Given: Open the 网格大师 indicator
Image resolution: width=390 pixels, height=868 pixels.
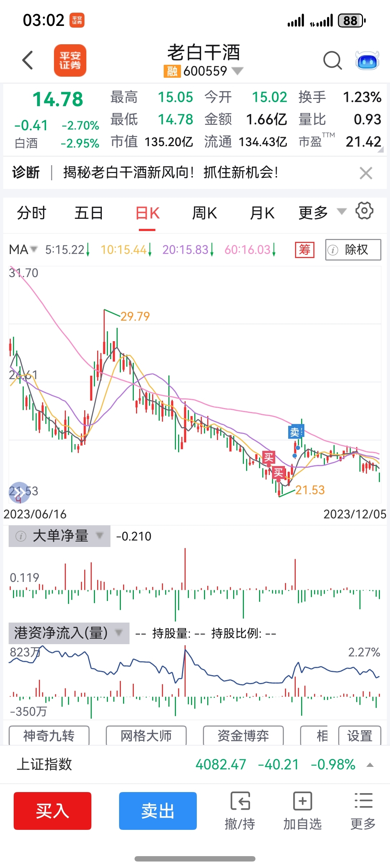Looking at the screenshot, I should coord(146,736).
